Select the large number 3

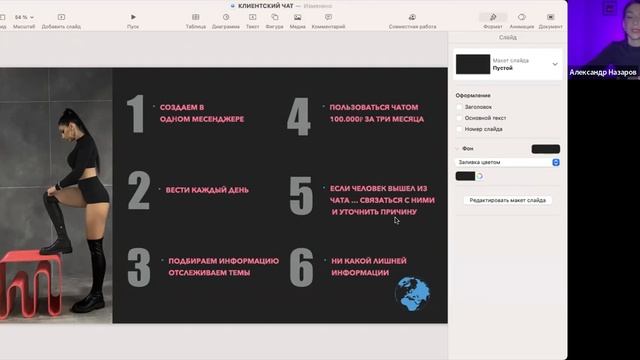pos(139,267)
